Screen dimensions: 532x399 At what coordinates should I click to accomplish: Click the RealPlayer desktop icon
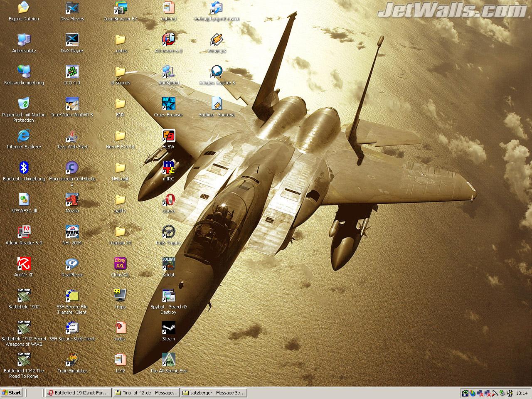tap(72, 264)
